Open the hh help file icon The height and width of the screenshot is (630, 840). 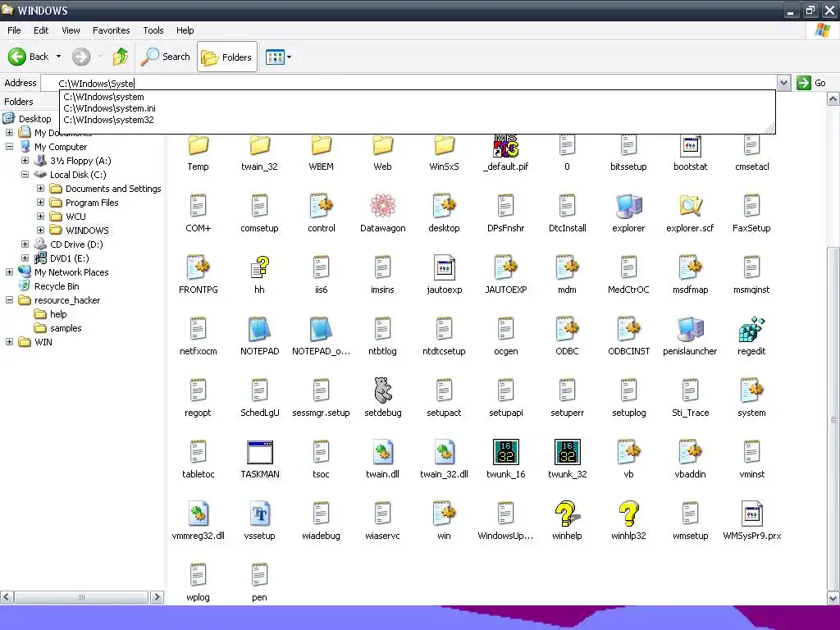(259, 267)
